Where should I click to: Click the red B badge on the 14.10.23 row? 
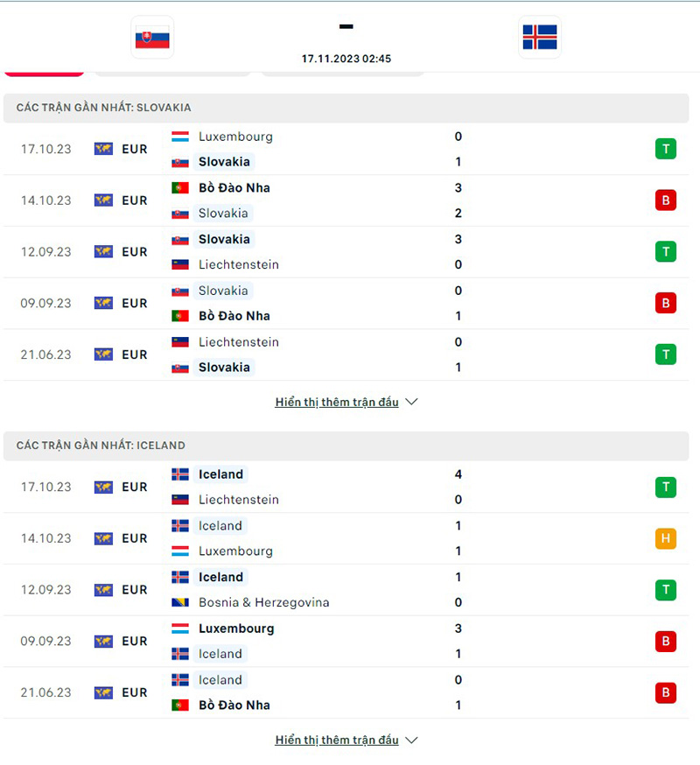pyautogui.click(x=666, y=200)
